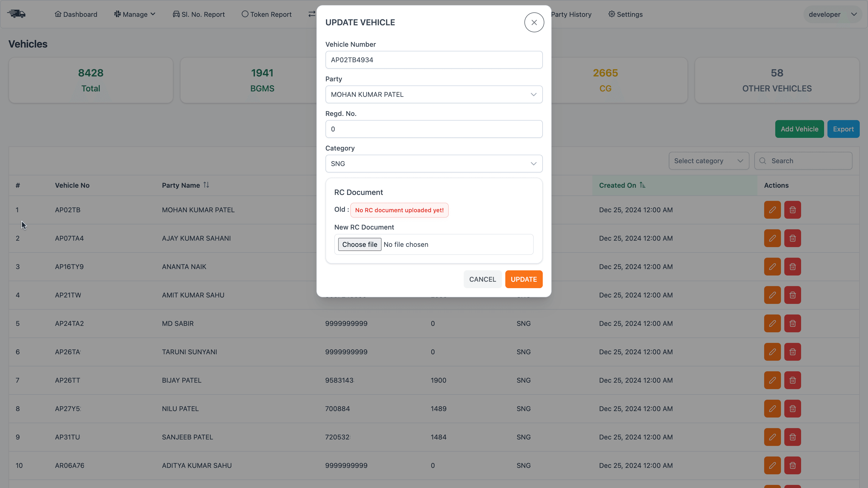Click edit icon for BIJAY PATEL row
Screen dimensions: 868x488
tap(772, 380)
